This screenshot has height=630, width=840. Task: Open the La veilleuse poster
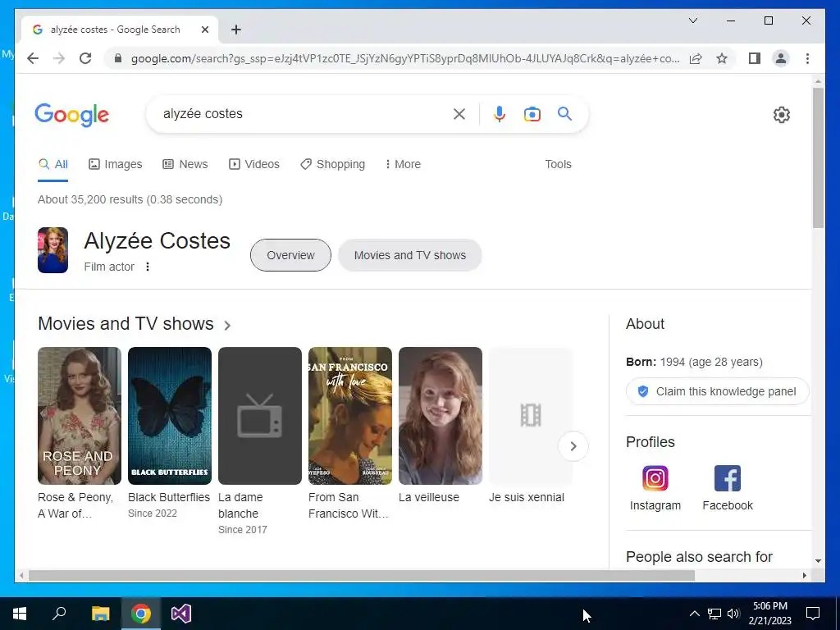(x=441, y=416)
